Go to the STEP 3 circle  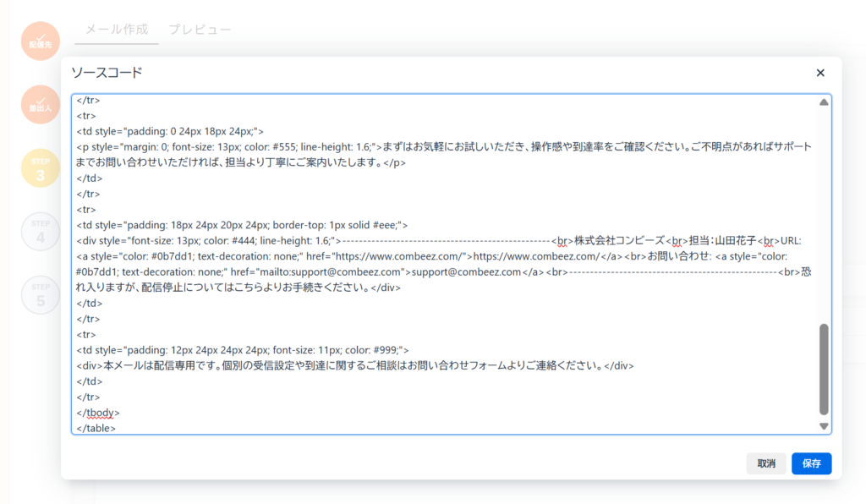pyautogui.click(x=41, y=167)
